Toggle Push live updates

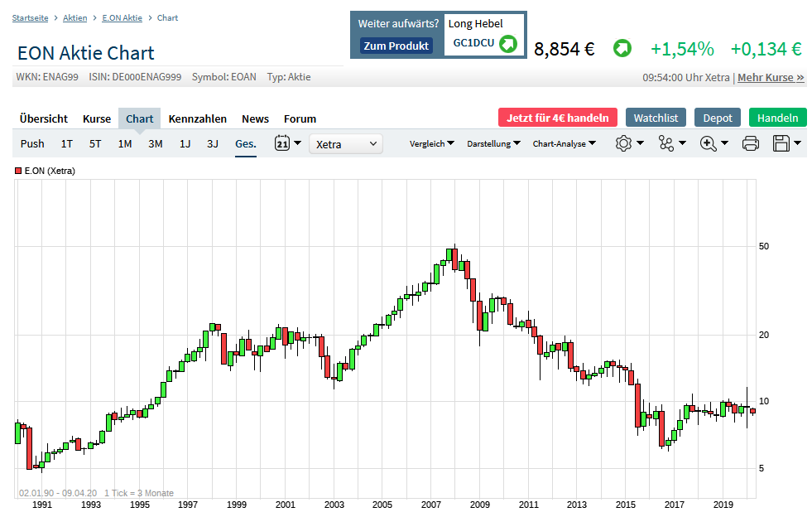coord(32,143)
